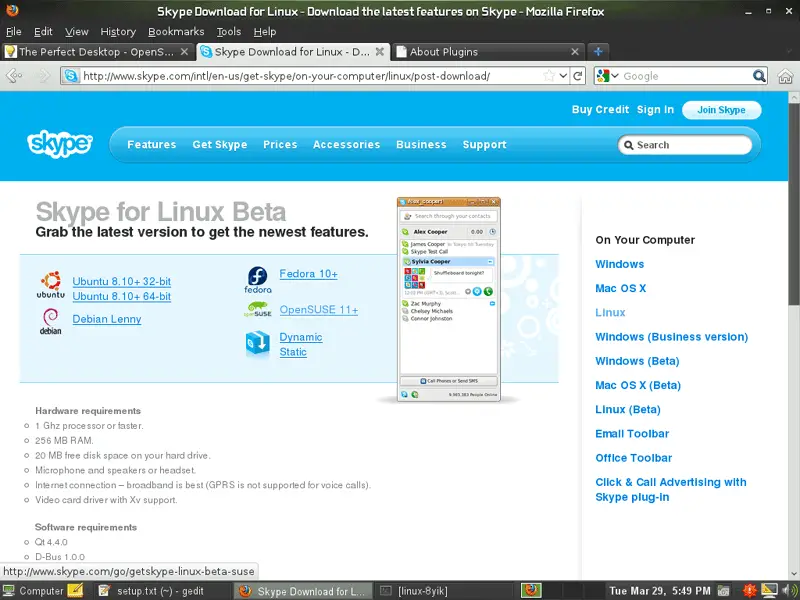Open the Email Toolbar sidebar link

[632, 434]
